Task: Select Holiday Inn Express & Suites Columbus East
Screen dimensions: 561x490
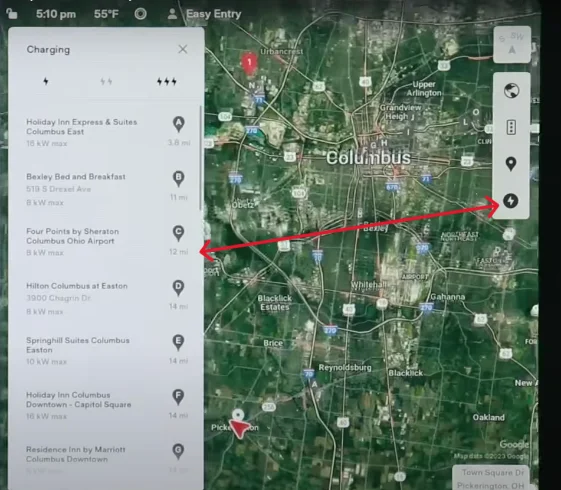Action: pyautogui.click(x=107, y=132)
